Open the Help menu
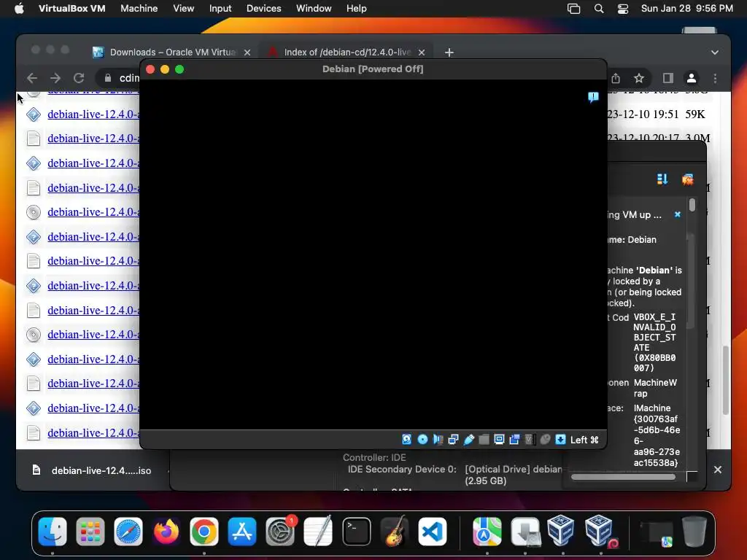Viewport: 747px width, 560px height. pyautogui.click(x=356, y=9)
